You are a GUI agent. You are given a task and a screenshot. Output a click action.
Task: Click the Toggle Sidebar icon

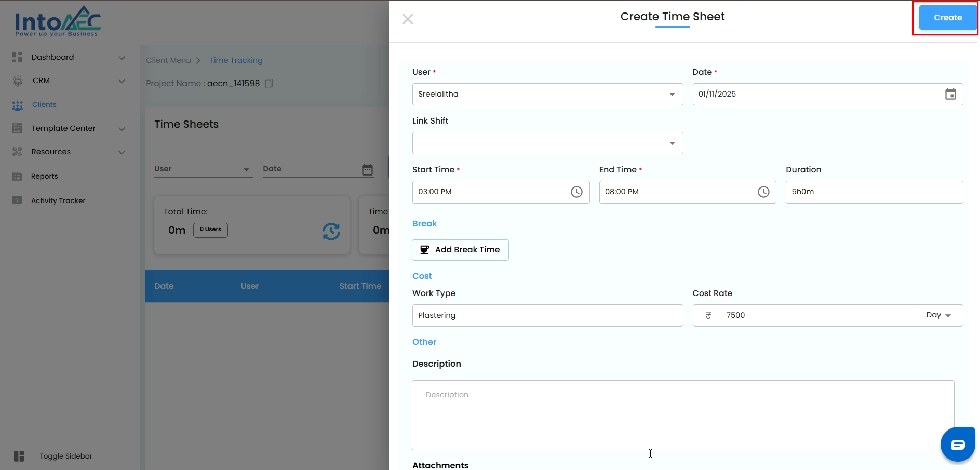(x=19, y=456)
